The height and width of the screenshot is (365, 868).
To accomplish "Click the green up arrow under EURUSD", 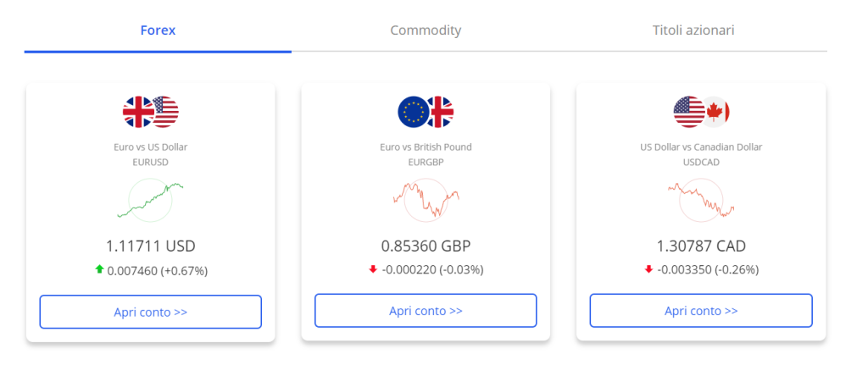I will pyautogui.click(x=100, y=270).
